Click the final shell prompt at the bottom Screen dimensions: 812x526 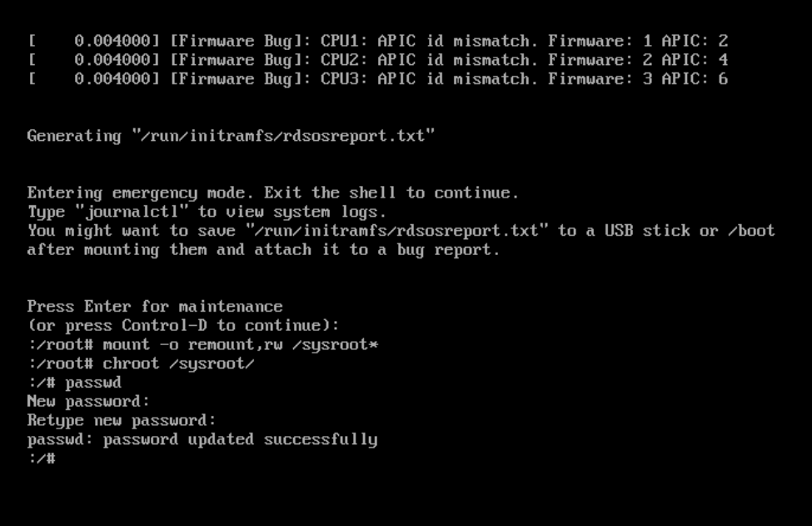click(x=41, y=458)
